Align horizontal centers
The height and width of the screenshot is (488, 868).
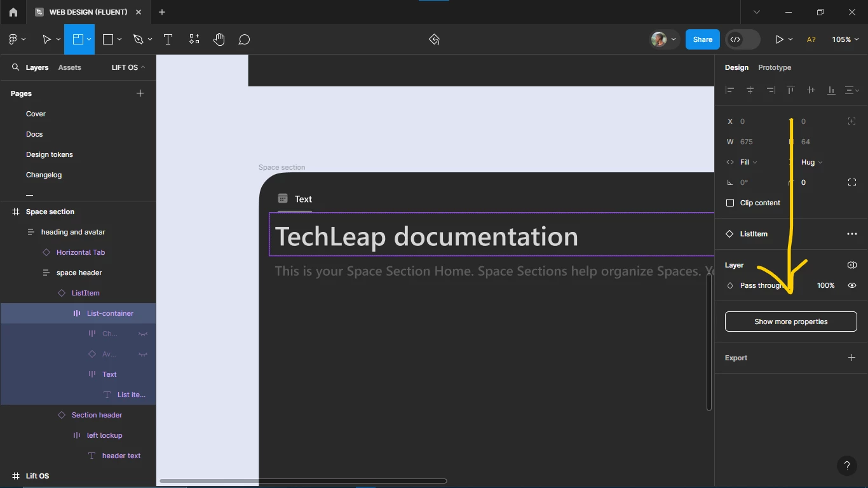click(750, 90)
